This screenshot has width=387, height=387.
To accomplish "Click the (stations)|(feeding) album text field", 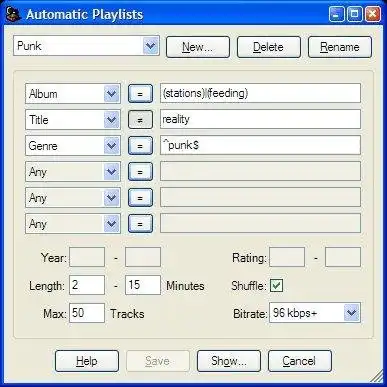I will tap(260, 93).
